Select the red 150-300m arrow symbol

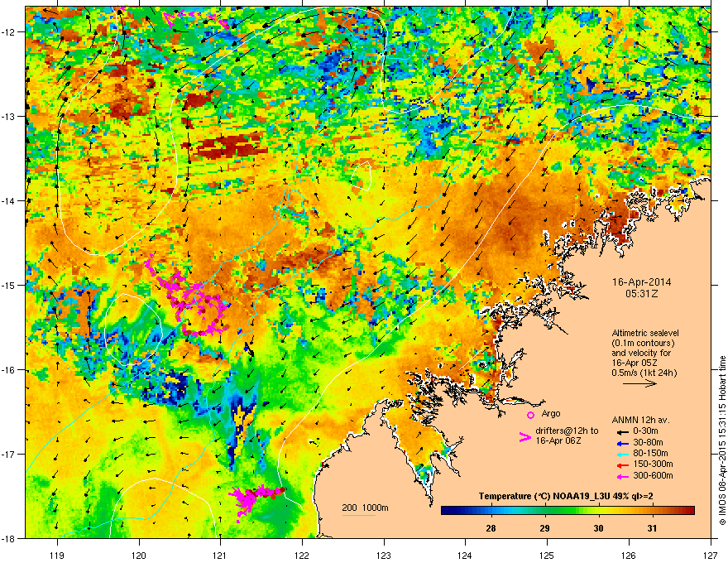click(621, 465)
